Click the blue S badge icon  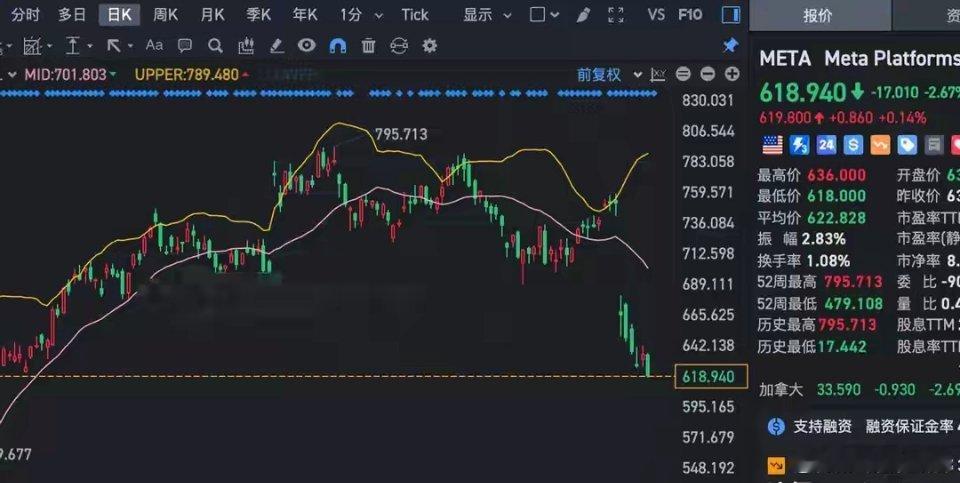coord(853,145)
